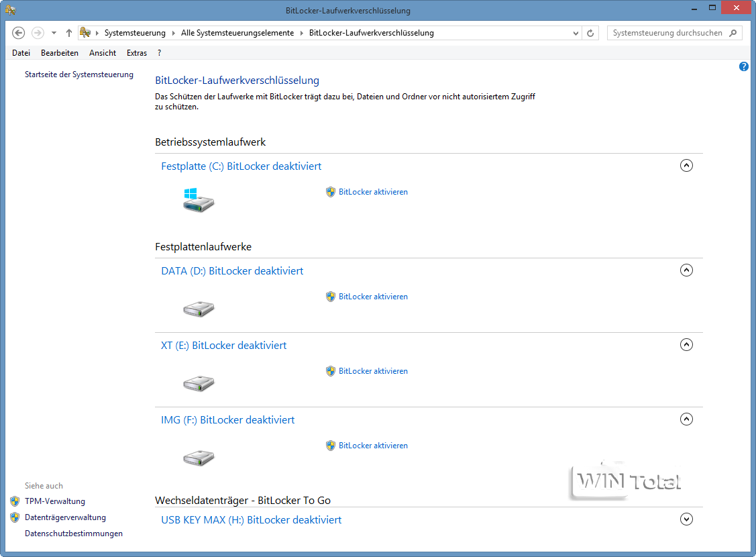756x557 pixels.
Task: Click IMG (F:) BitLocker deaktiviert heading
Action: point(227,420)
